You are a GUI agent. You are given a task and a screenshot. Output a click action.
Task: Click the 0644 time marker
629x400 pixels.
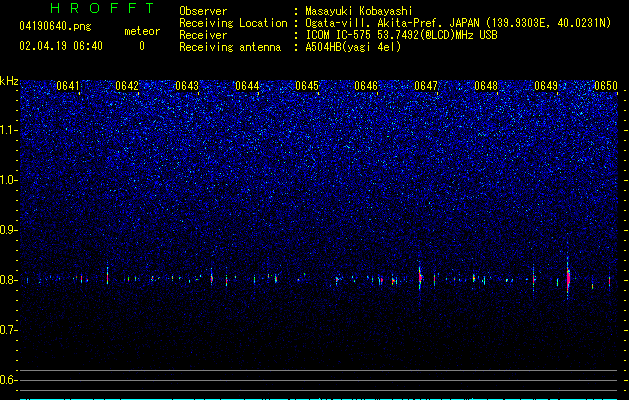[x=247, y=86]
